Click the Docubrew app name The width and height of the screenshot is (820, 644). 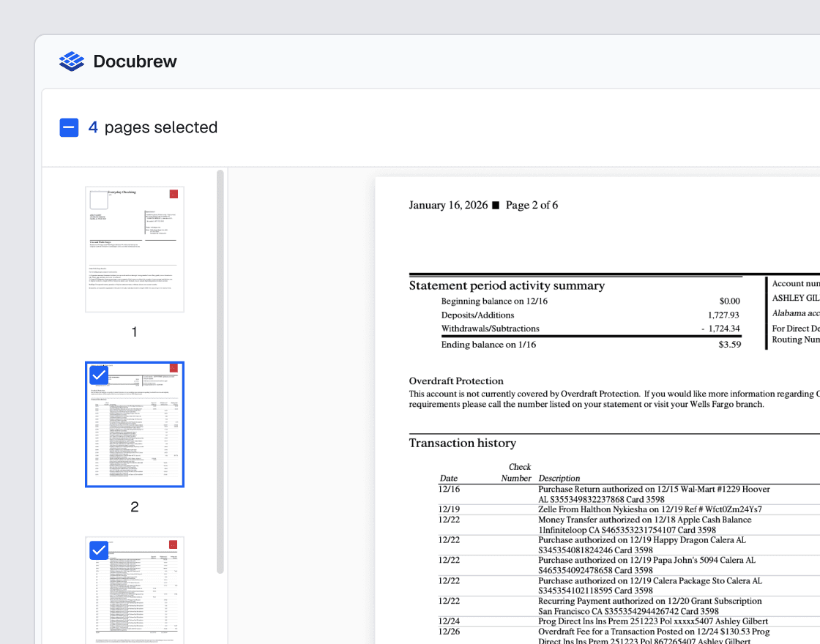point(135,61)
